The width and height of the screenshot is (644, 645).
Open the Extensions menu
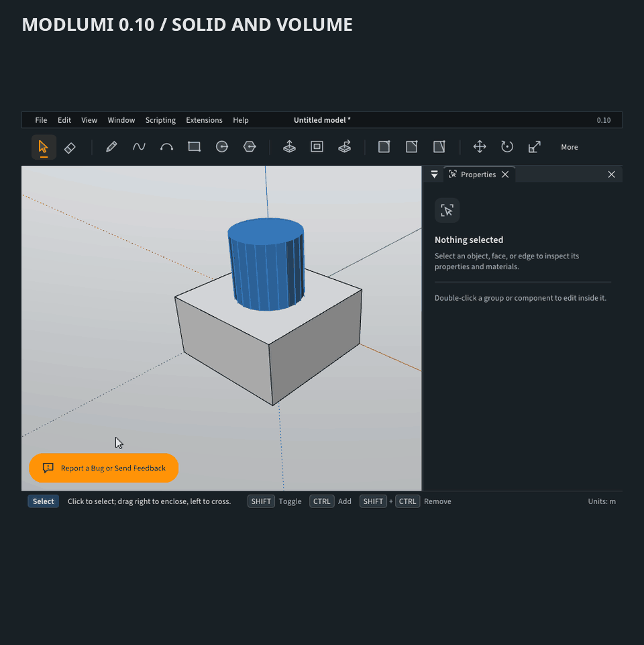(204, 120)
